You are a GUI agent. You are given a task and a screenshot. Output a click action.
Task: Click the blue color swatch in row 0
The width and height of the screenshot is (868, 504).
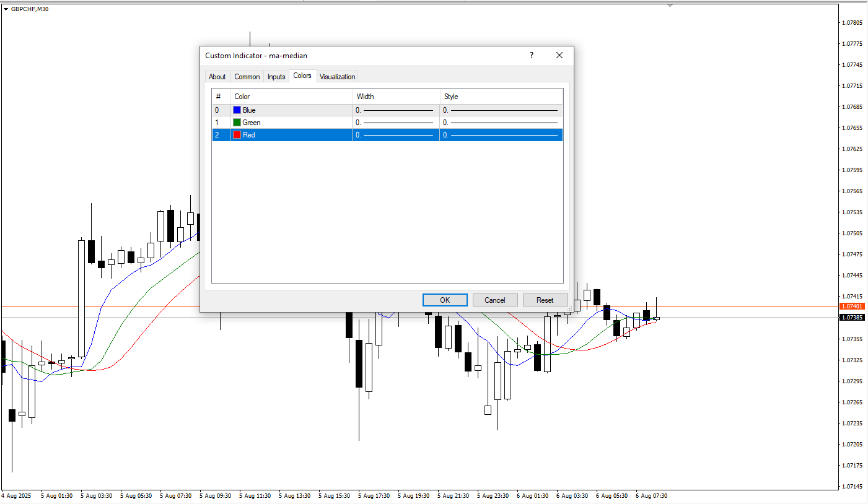(x=237, y=110)
